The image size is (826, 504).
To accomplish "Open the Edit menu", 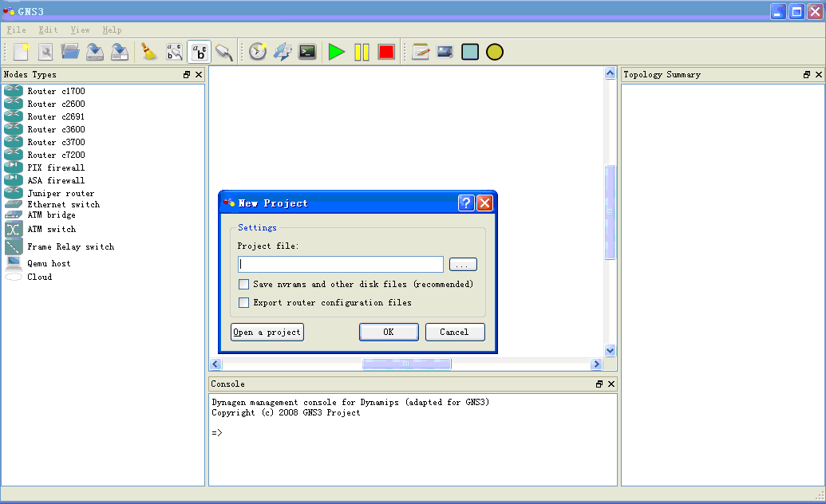I will click(x=48, y=30).
